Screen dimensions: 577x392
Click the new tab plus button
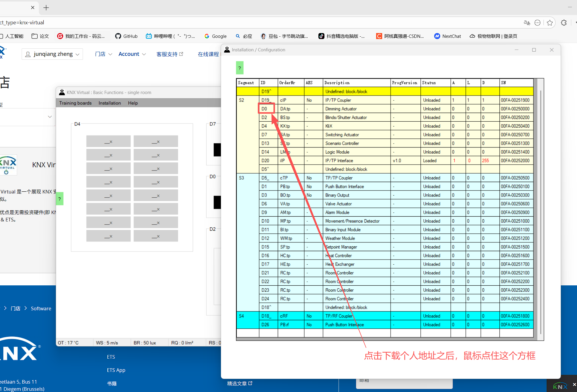pos(46,8)
